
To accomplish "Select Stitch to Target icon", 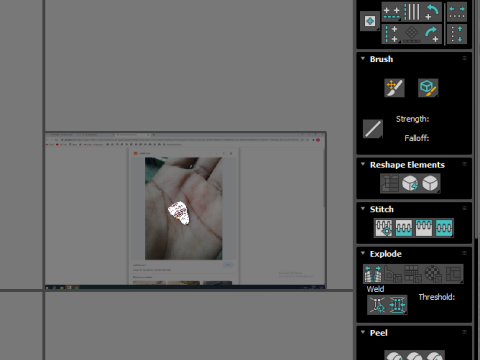I will (x=384, y=228).
